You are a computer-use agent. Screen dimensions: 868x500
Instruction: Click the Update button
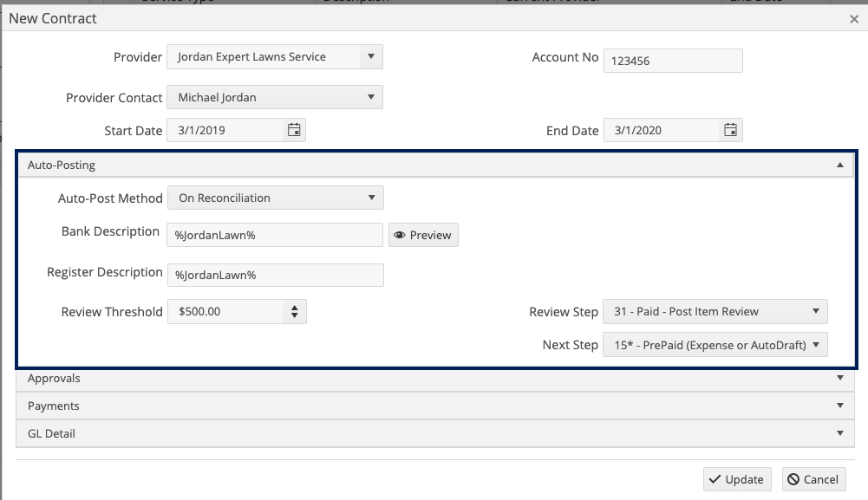tap(736, 478)
